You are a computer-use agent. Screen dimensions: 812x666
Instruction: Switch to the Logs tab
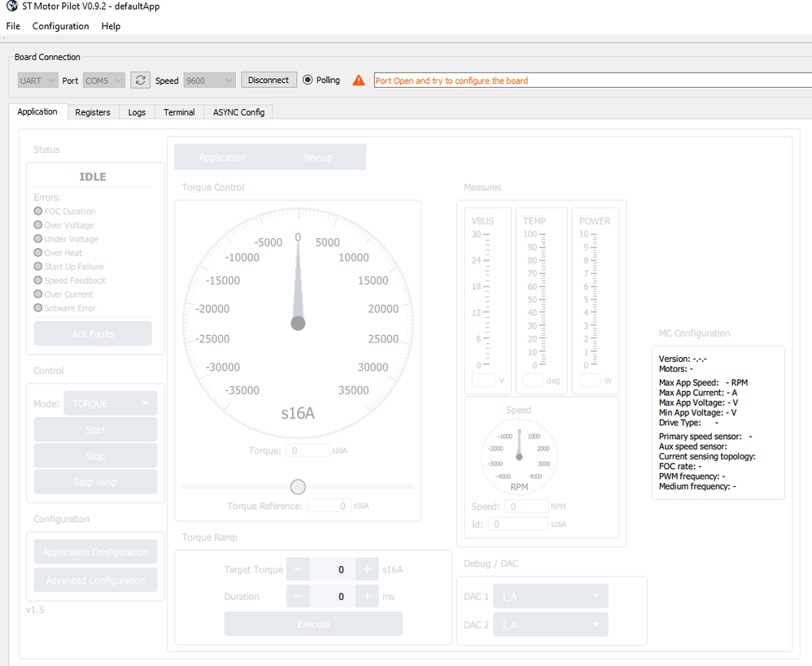click(137, 112)
